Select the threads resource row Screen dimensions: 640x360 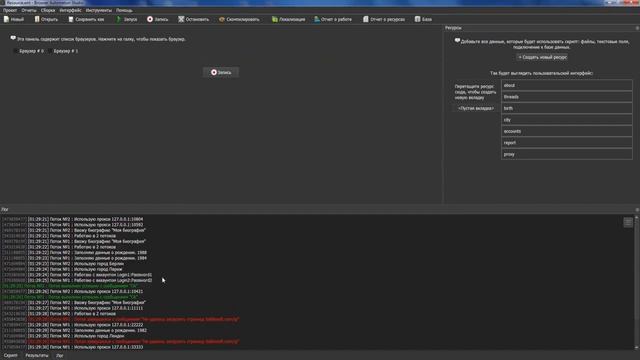(x=567, y=97)
